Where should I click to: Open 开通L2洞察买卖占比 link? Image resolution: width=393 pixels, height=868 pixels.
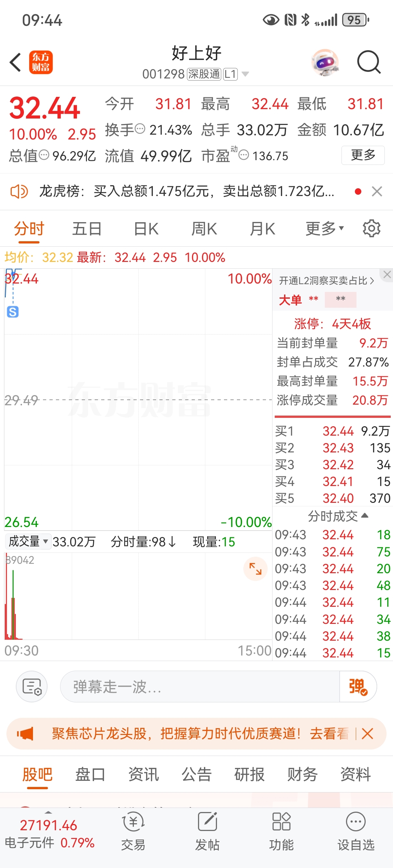point(326,281)
